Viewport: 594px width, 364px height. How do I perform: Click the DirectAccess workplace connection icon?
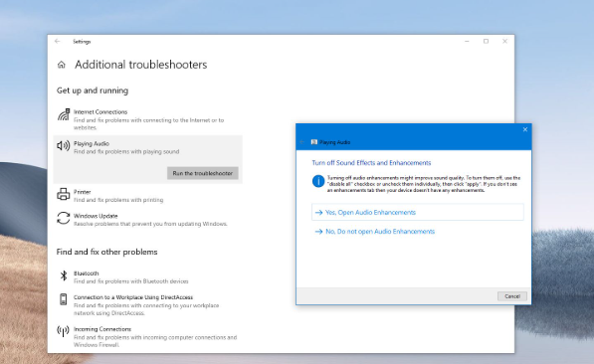[x=64, y=299]
